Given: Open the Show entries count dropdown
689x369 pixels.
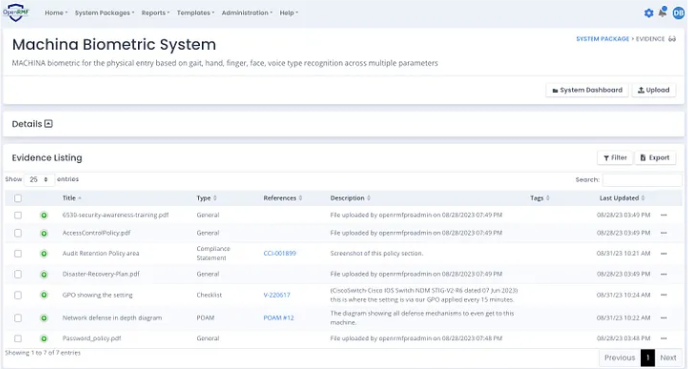Looking at the screenshot, I should (39, 180).
